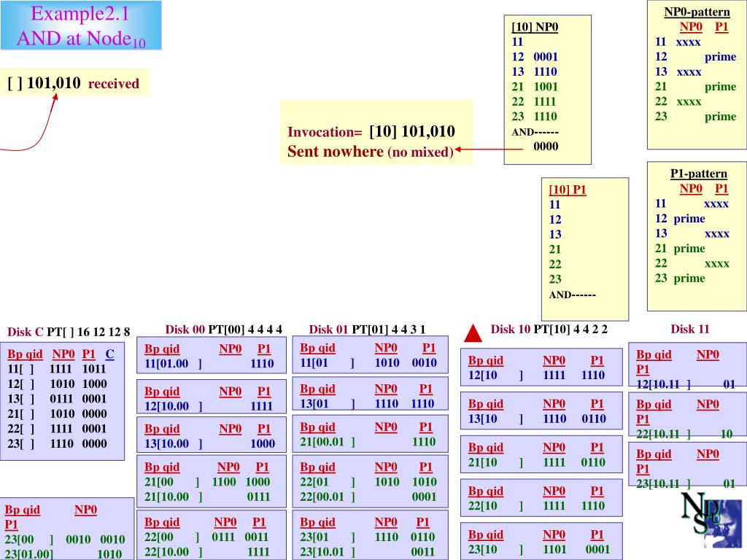Viewport: 747px width, 560px height.
Task: Click the "[10] P1" box heading
Action: click(568, 190)
